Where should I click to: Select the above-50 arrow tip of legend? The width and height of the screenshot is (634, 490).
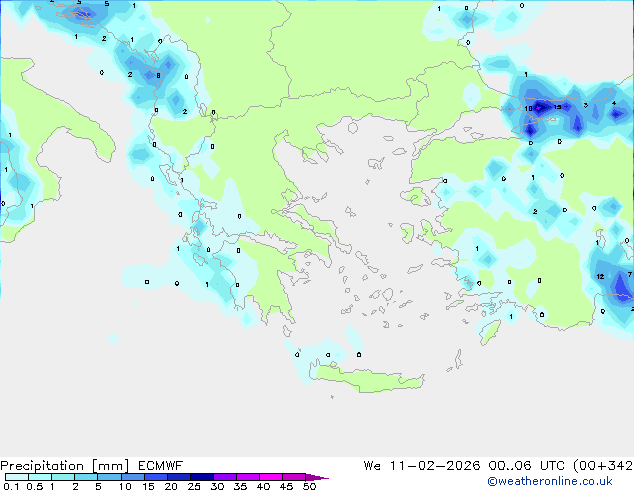pyautogui.click(x=317, y=477)
